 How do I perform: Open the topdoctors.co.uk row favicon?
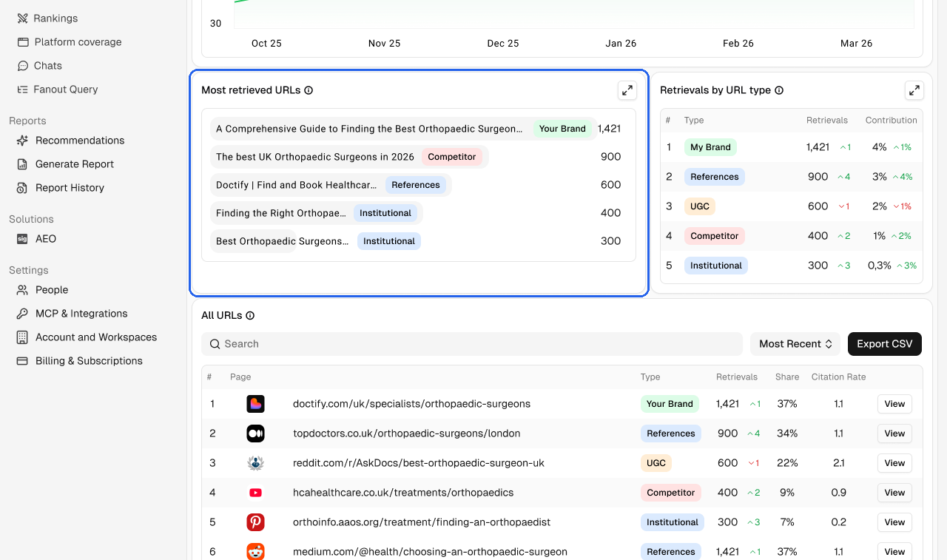click(255, 434)
